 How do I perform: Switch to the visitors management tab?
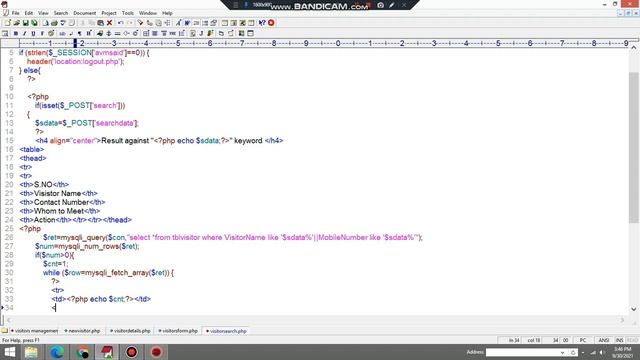tap(35, 331)
